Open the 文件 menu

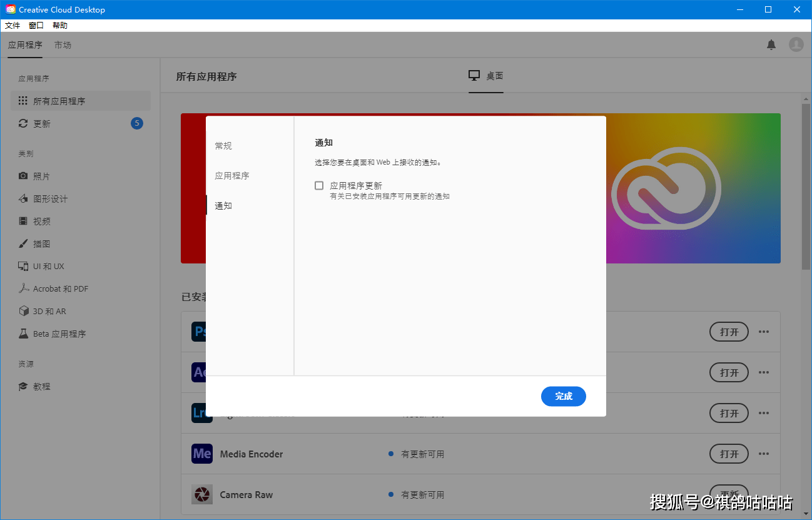[13, 25]
